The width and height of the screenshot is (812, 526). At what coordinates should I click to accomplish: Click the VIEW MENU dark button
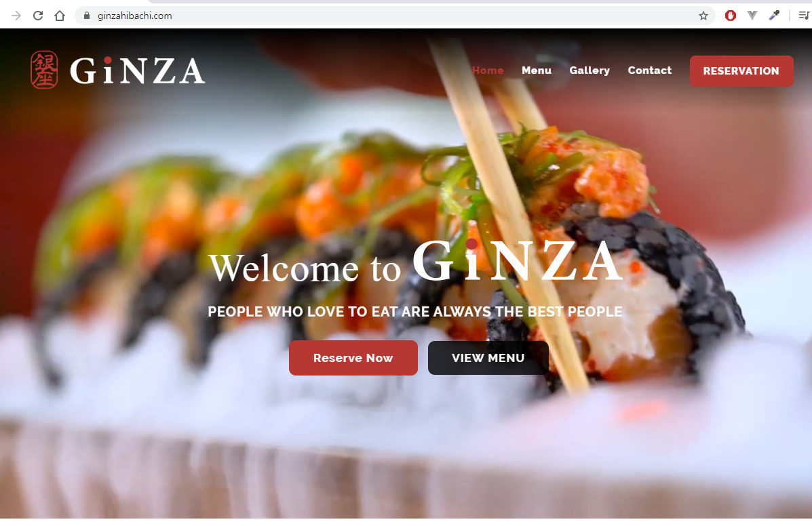pos(488,358)
